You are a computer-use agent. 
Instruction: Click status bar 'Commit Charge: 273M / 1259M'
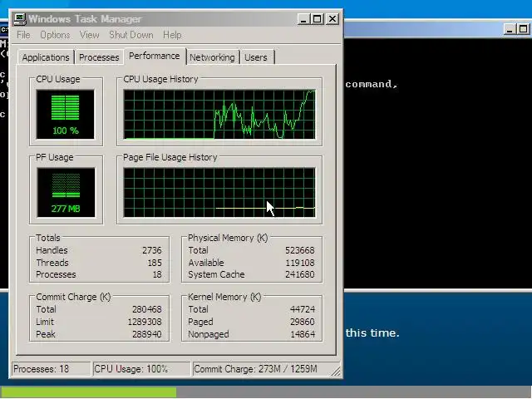tap(263, 369)
